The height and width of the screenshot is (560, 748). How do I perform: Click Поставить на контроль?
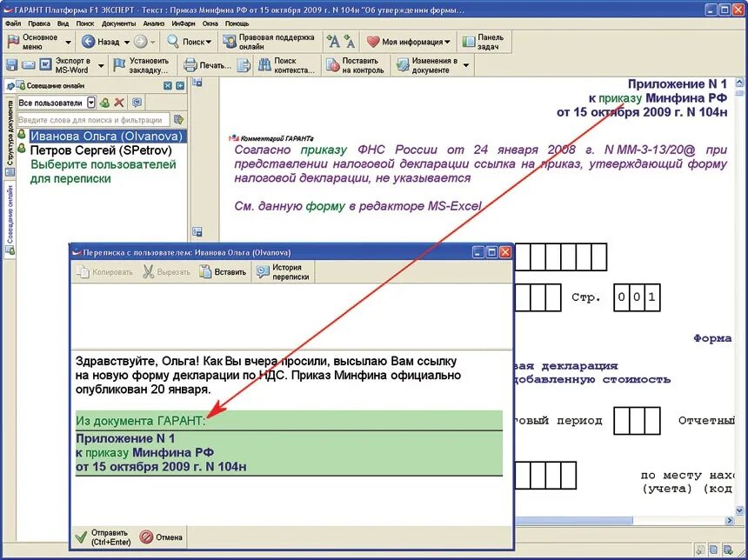[355, 65]
